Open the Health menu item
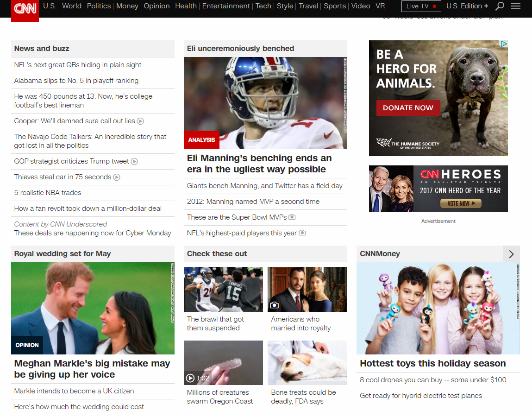 [186, 6]
